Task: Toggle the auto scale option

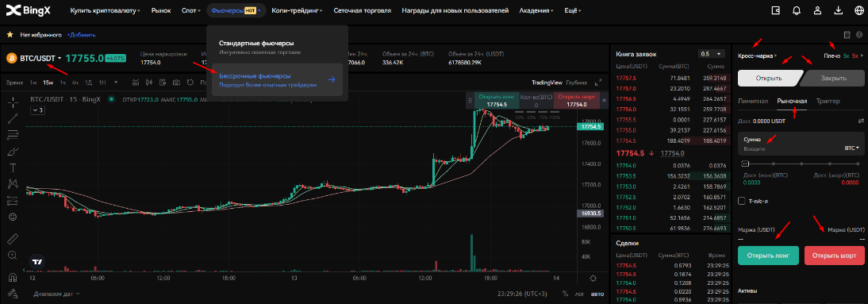Action: point(597,294)
